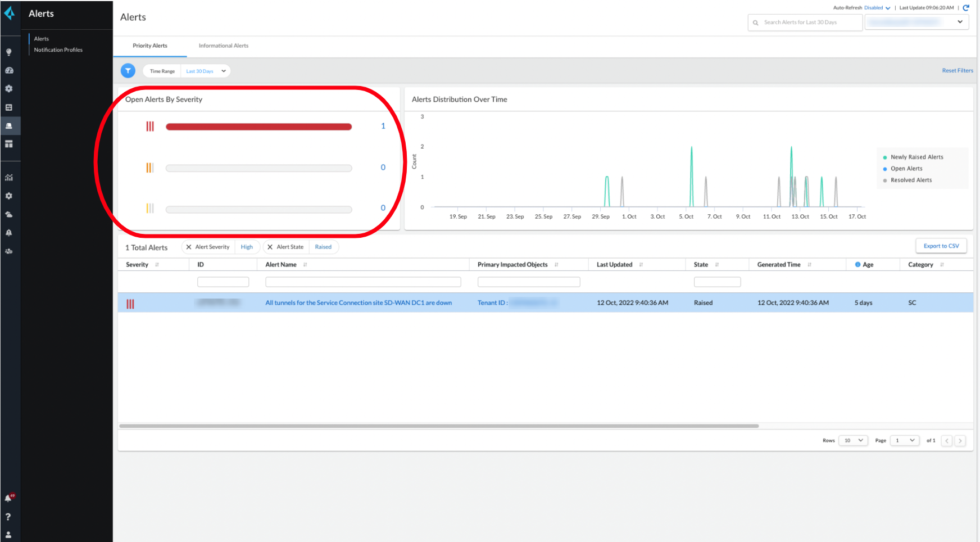This screenshot has height=542, width=980.
Task: Click the blue filter funnel icon
Action: (128, 71)
